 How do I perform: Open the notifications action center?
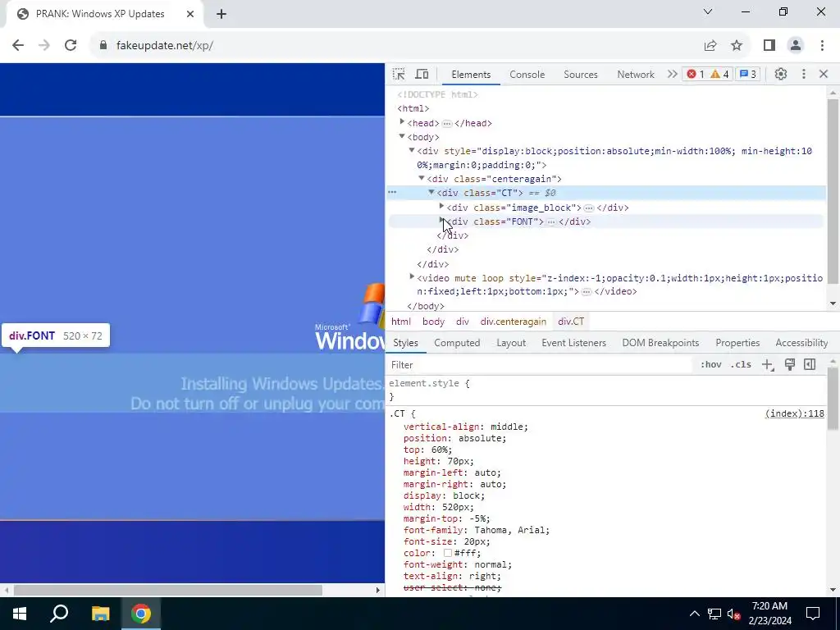point(813,614)
